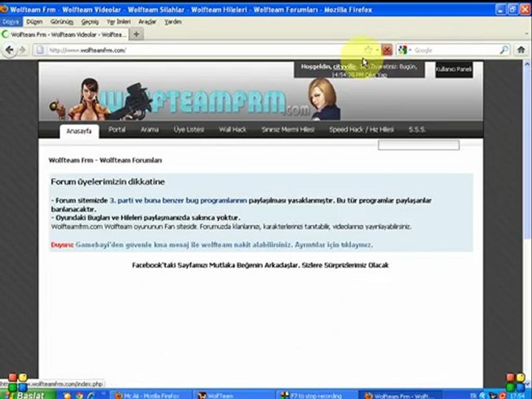Click the magnifier search icon
The width and height of the screenshot is (532, 399).
[x=504, y=50]
